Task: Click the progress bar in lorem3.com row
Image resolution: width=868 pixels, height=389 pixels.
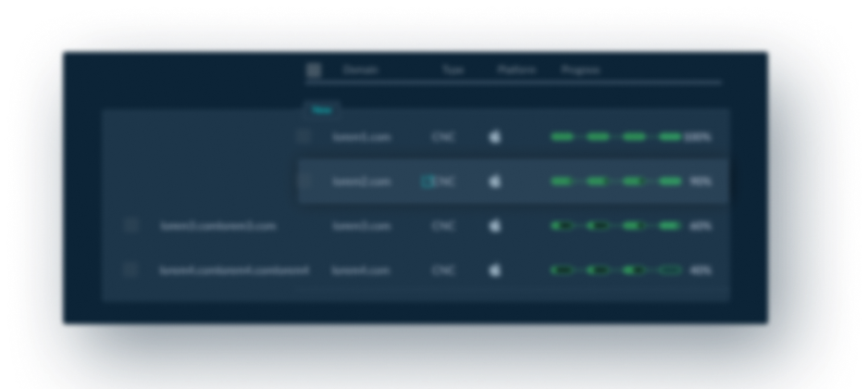Action: pyautogui.click(x=616, y=226)
